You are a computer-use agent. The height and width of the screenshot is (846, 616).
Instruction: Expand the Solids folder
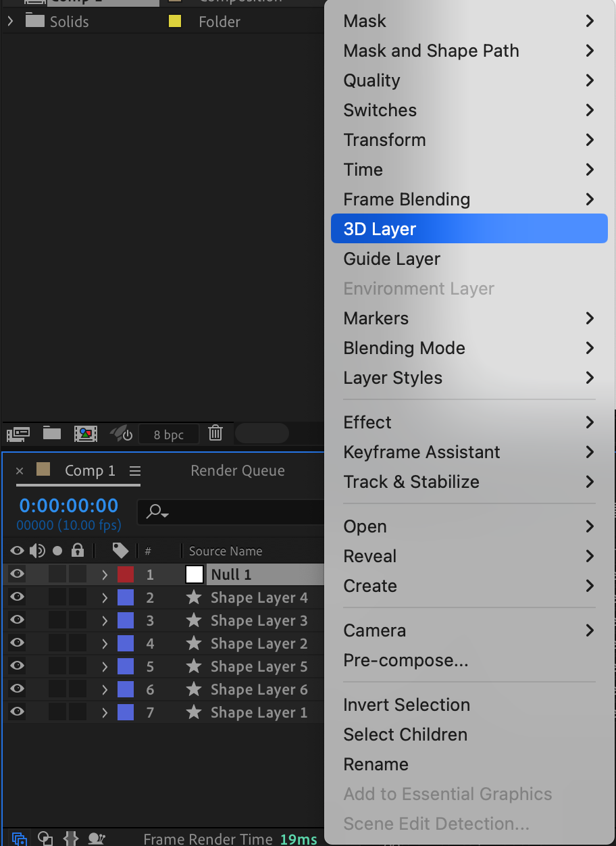click(10, 22)
